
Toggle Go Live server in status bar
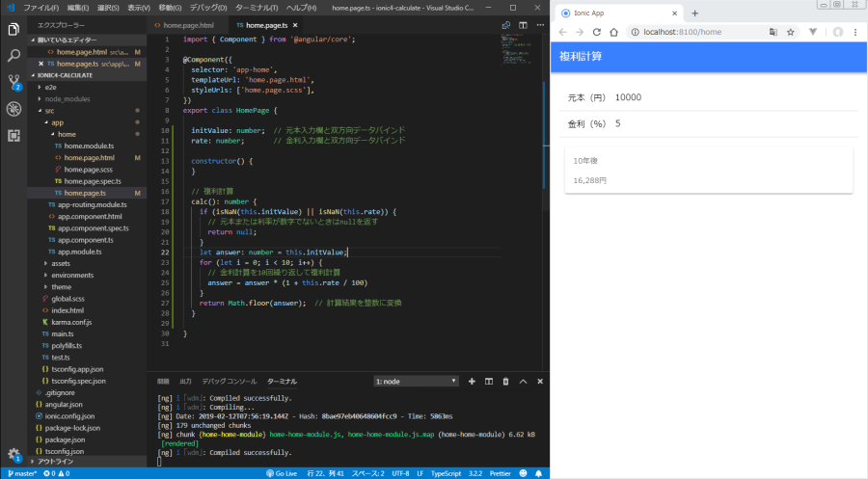click(x=282, y=473)
